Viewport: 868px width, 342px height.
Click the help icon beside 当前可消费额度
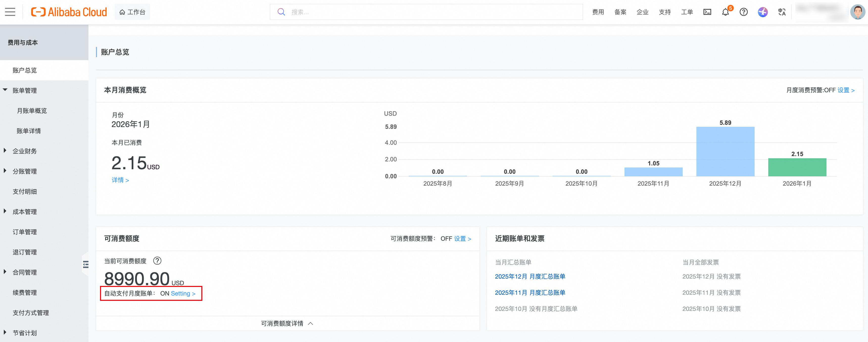pos(157,261)
